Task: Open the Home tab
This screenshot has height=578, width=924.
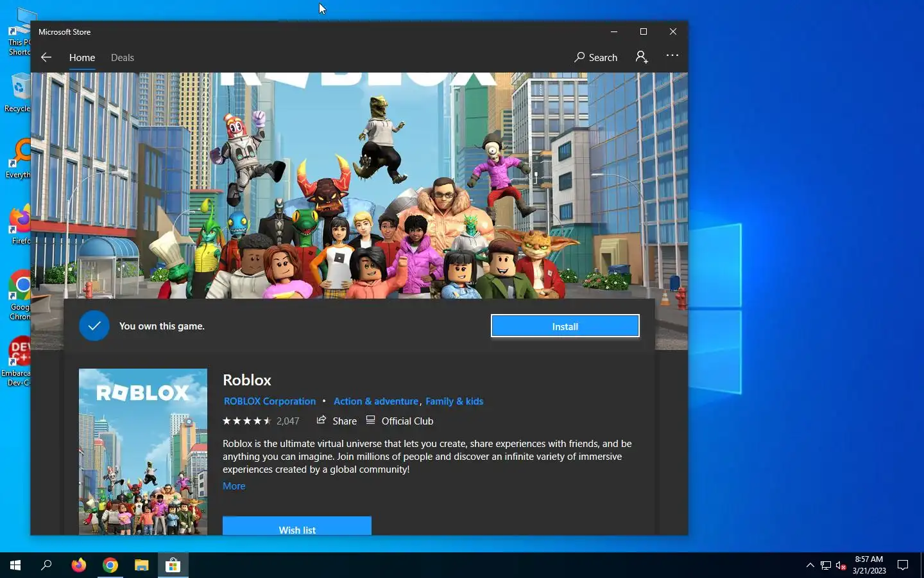Action: tap(82, 58)
